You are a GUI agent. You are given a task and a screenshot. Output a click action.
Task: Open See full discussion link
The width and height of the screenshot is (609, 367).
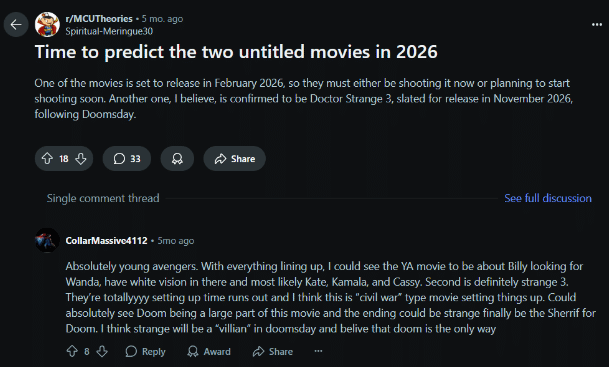548,198
